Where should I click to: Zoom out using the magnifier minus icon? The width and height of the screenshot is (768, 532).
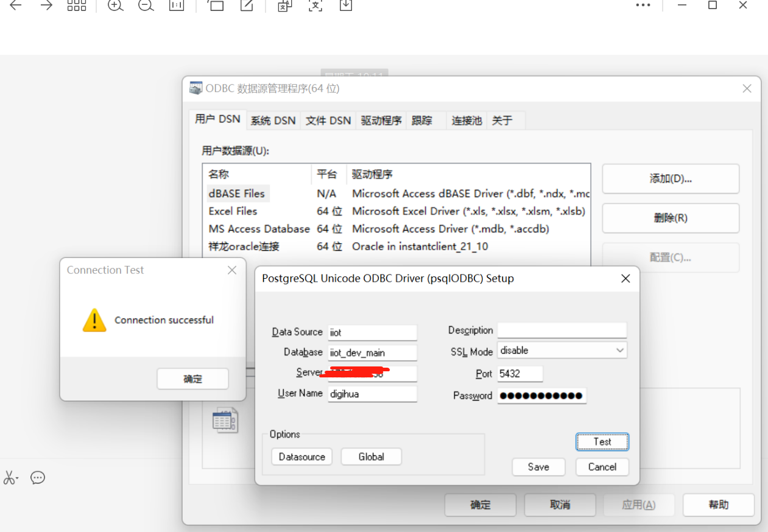[x=146, y=5]
